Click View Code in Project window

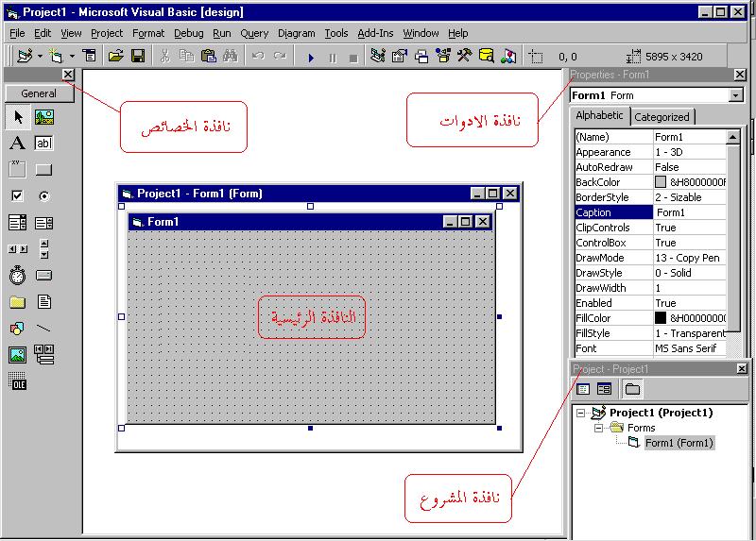click(x=583, y=389)
